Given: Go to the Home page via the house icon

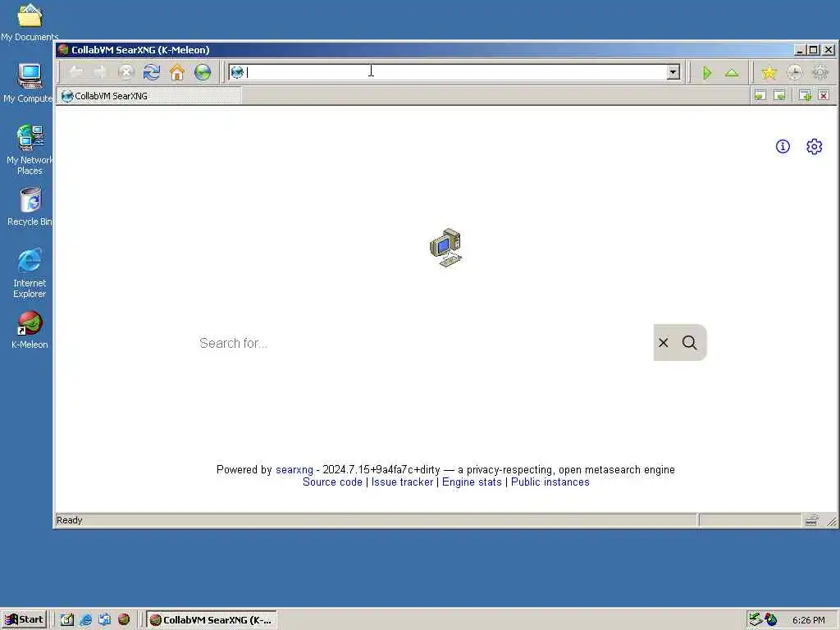Looking at the screenshot, I should tap(177, 72).
